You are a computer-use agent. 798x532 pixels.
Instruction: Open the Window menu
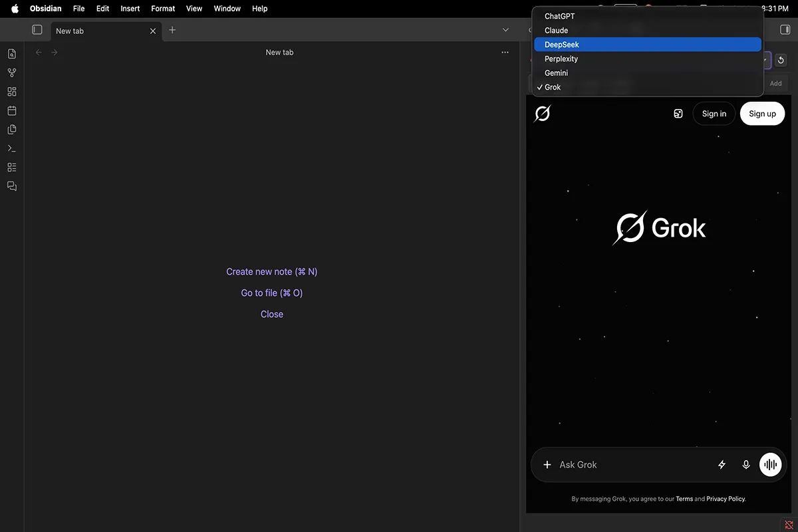point(227,9)
